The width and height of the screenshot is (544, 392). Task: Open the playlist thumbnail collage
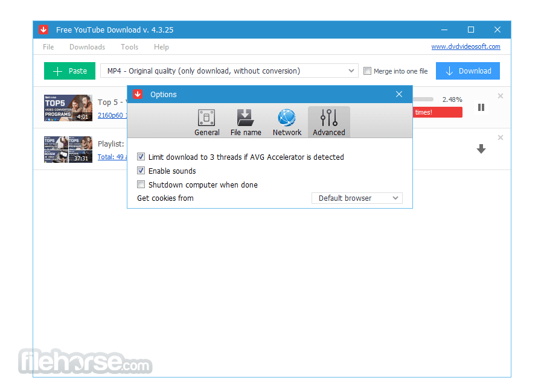coord(68,150)
